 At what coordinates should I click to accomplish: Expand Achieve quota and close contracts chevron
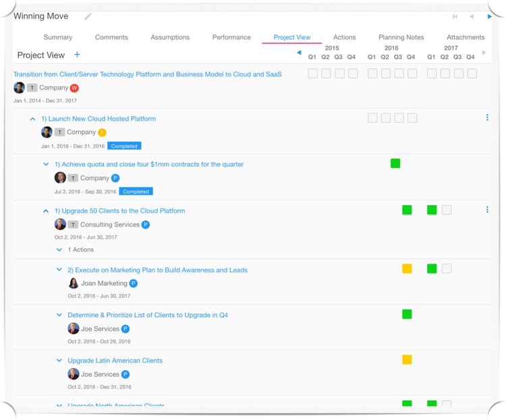(46, 164)
